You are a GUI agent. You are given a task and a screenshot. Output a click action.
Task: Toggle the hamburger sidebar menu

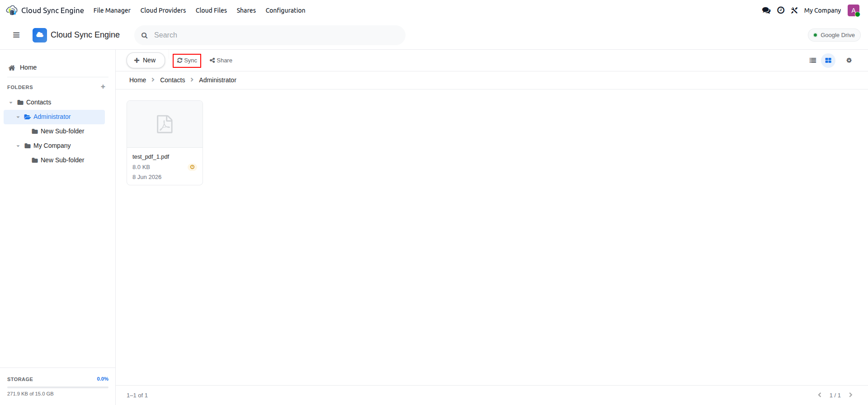pyautogui.click(x=16, y=35)
